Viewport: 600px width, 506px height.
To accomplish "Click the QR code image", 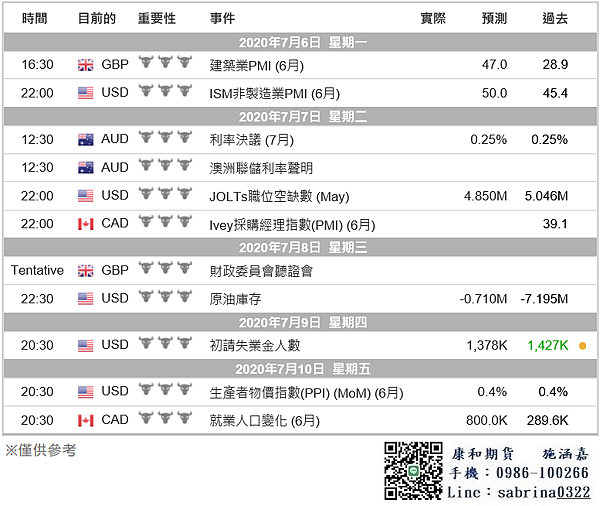I will pos(413,471).
